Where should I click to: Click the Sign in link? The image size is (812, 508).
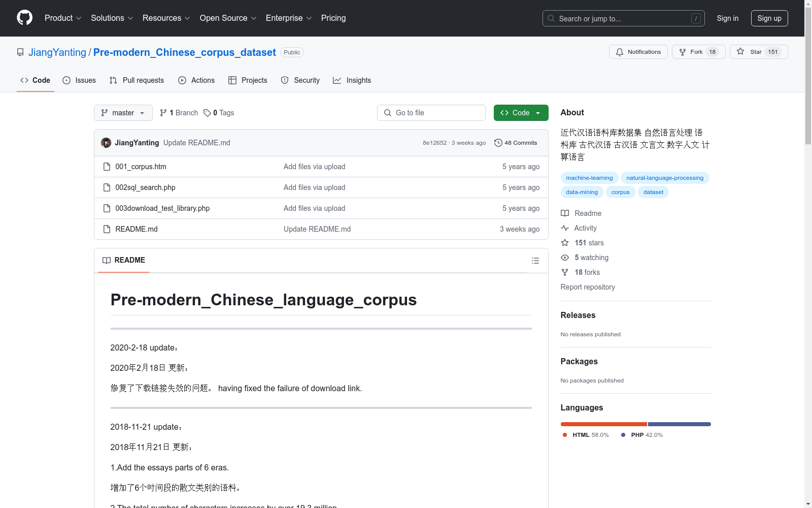[728, 18]
